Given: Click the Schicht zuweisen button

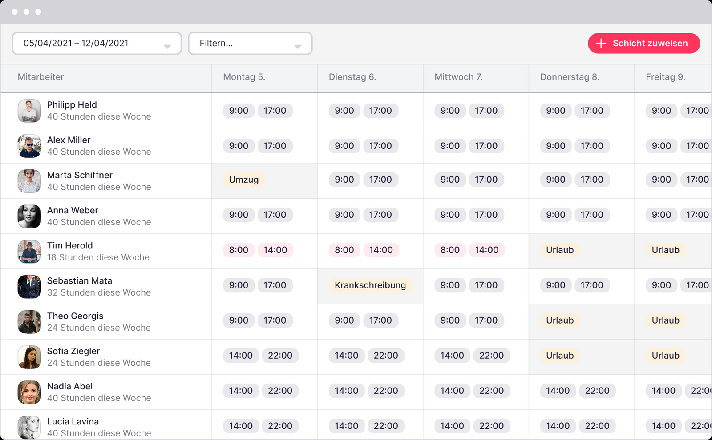Looking at the screenshot, I should (x=644, y=44).
